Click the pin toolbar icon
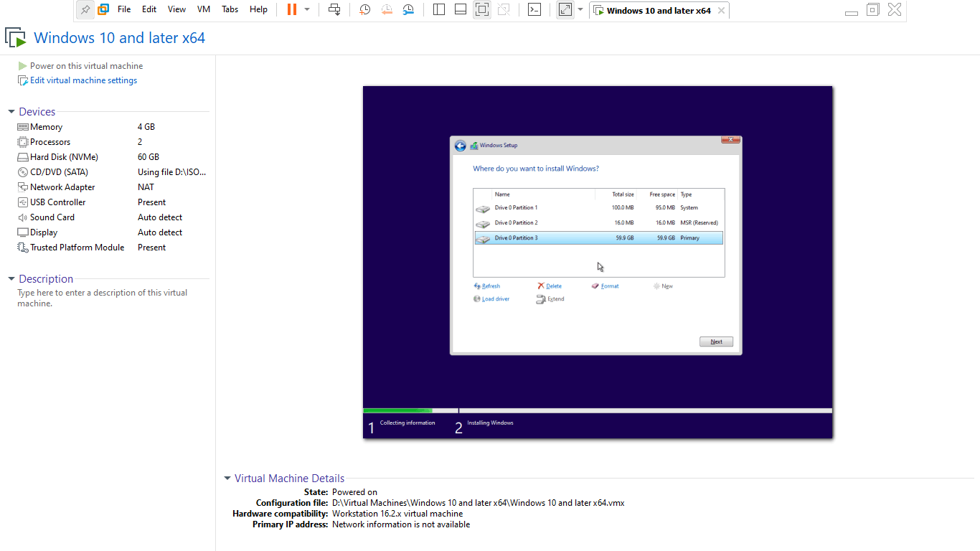 pos(85,10)
